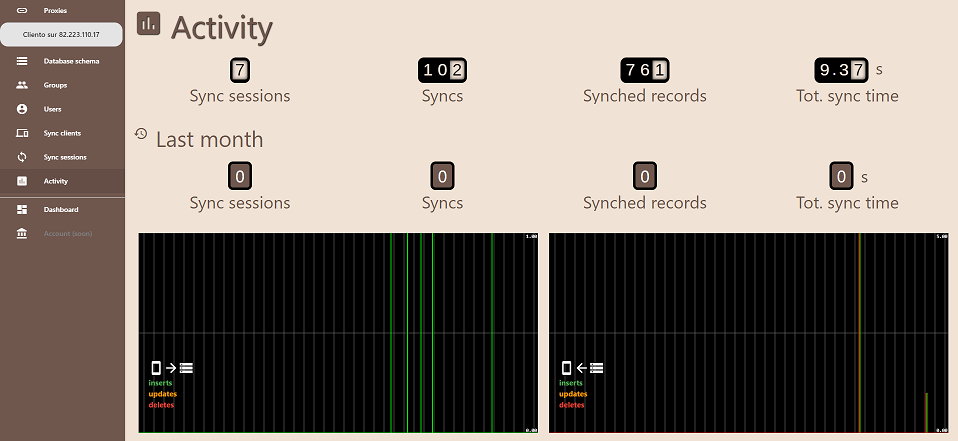Click the Dashboard grid icon
Screen dimensions: 958x441
point(22,209)
